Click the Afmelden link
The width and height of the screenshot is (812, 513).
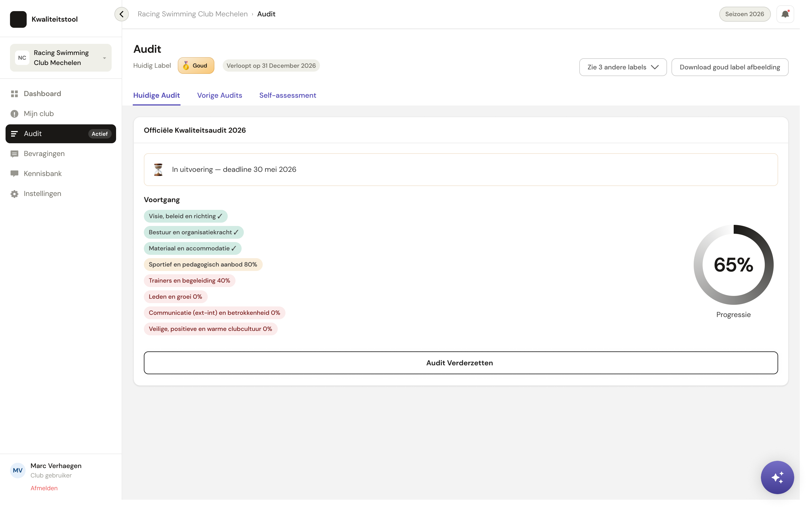tap(44, 488)
